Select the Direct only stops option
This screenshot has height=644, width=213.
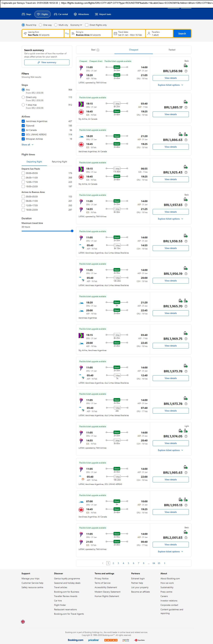23,97
